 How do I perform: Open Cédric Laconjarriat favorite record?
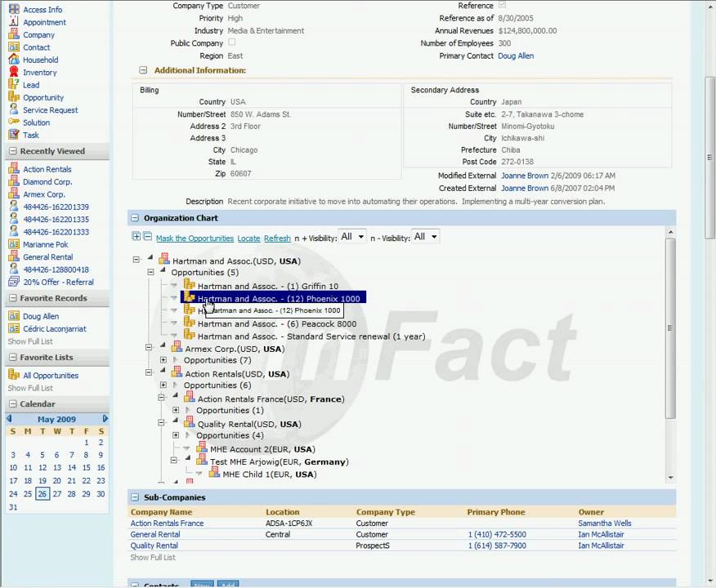pos(54,328)
